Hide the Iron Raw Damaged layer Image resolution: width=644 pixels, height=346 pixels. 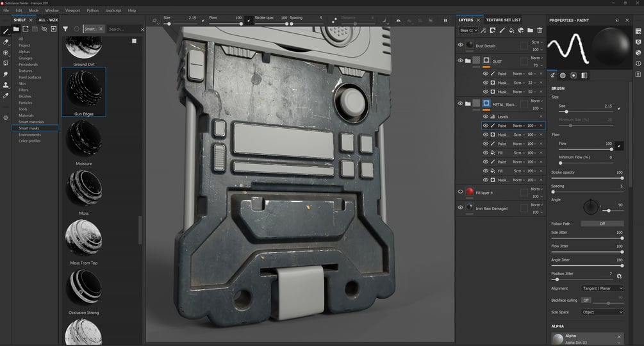pos(460,208)
